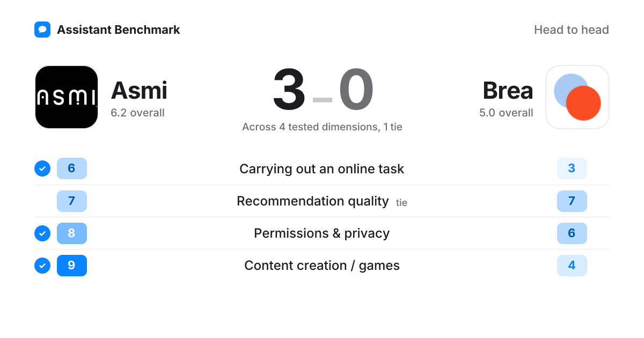Viewport: 644px width, 338px height.
Task: Open the Brea app logo
Action: [577, 97]
